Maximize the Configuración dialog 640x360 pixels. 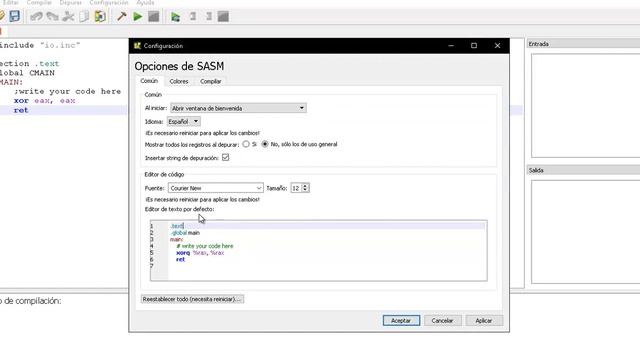click(x=474, y=46)
